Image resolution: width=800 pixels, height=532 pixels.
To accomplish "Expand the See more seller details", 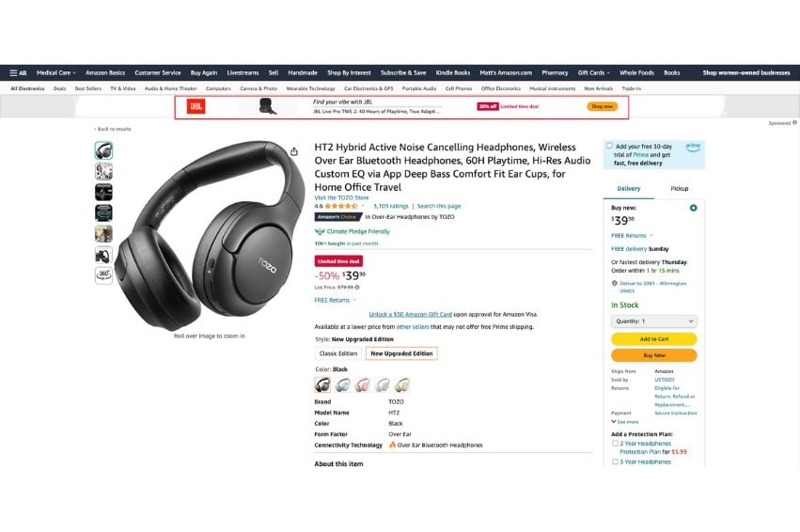I will [x=625, y=422].
